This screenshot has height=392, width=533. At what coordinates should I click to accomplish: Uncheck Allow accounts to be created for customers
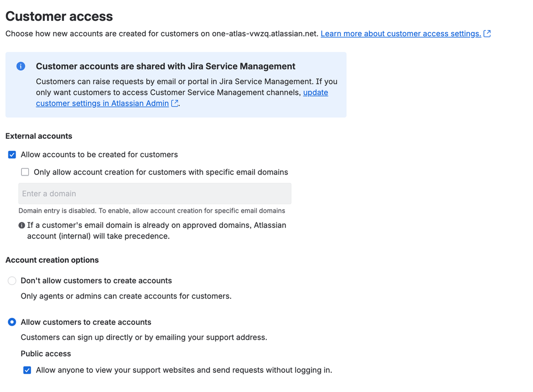[12, 155]
